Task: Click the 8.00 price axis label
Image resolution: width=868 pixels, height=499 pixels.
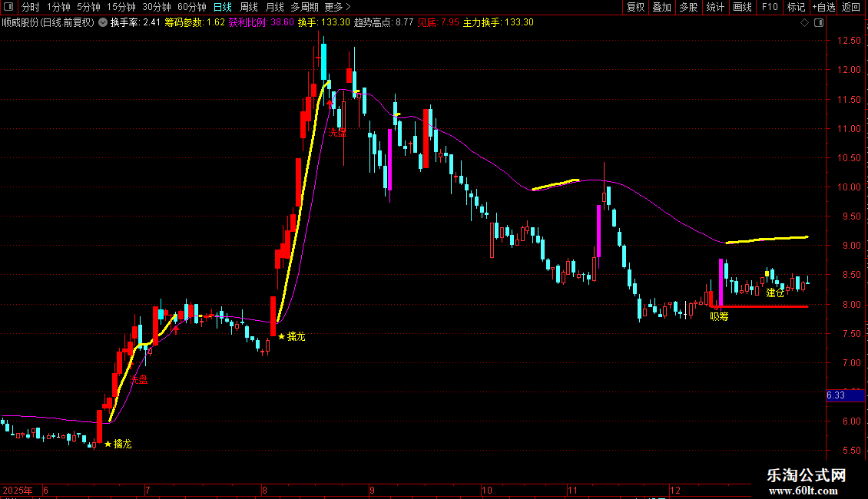Action: (851, 304)
